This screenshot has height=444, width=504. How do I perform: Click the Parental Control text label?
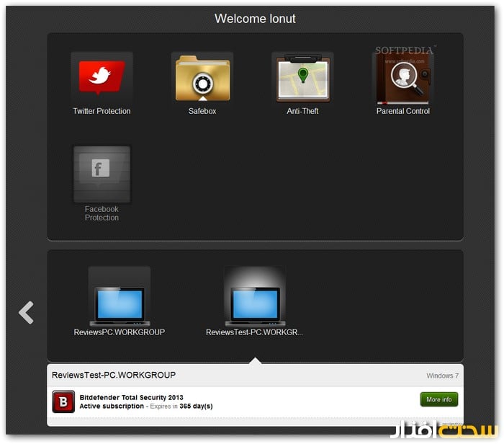402,112
